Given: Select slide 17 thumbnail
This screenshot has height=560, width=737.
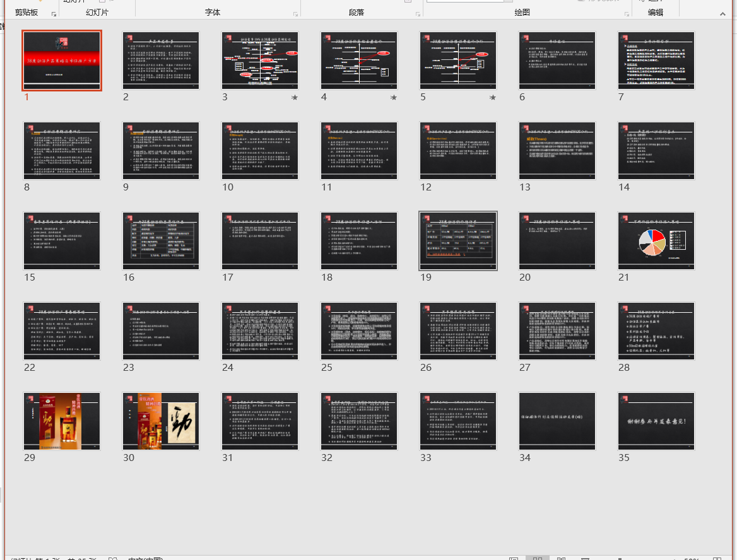Looking at the screenshot, I should tap(260, 241).
